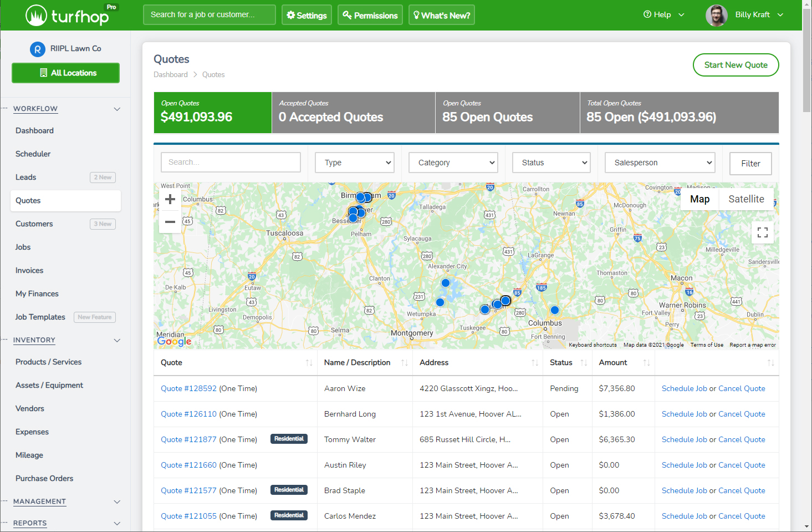Open Leads from sidebar
The image size is (812, 532).
click(x=25, y=178)
